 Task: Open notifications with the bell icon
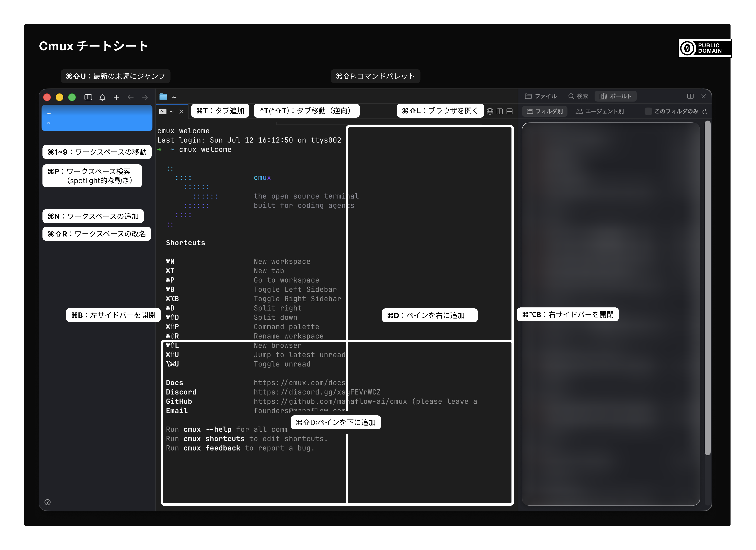[x=102, y=97]
